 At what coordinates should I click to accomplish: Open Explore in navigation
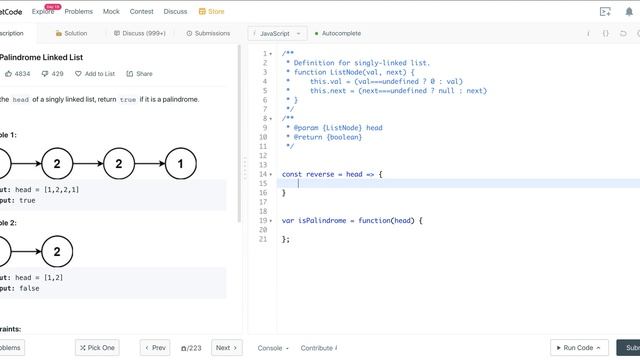pyautogui.click(x=43, y=11)
